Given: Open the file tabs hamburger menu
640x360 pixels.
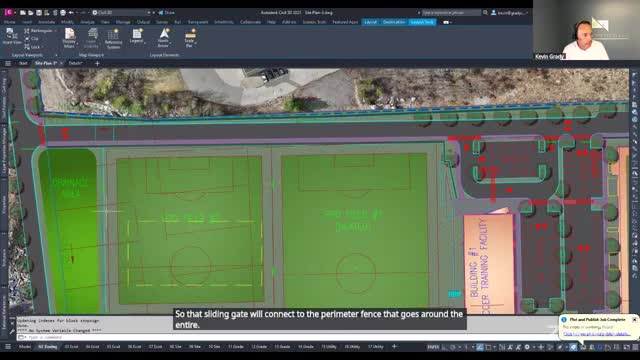Looking at the screenshot, I should pos(8,63).
